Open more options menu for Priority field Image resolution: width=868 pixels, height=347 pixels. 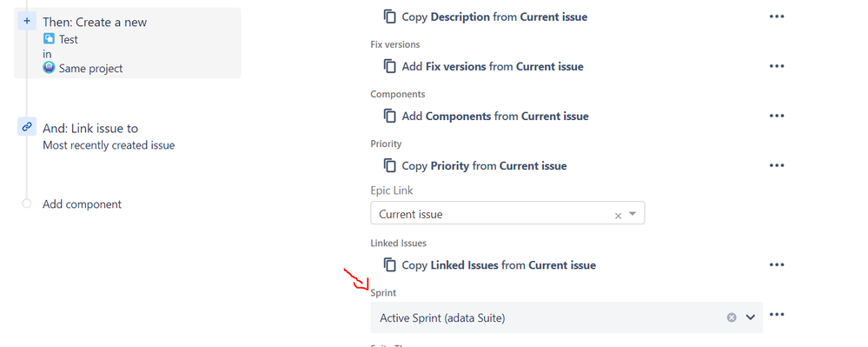[777, 165]
